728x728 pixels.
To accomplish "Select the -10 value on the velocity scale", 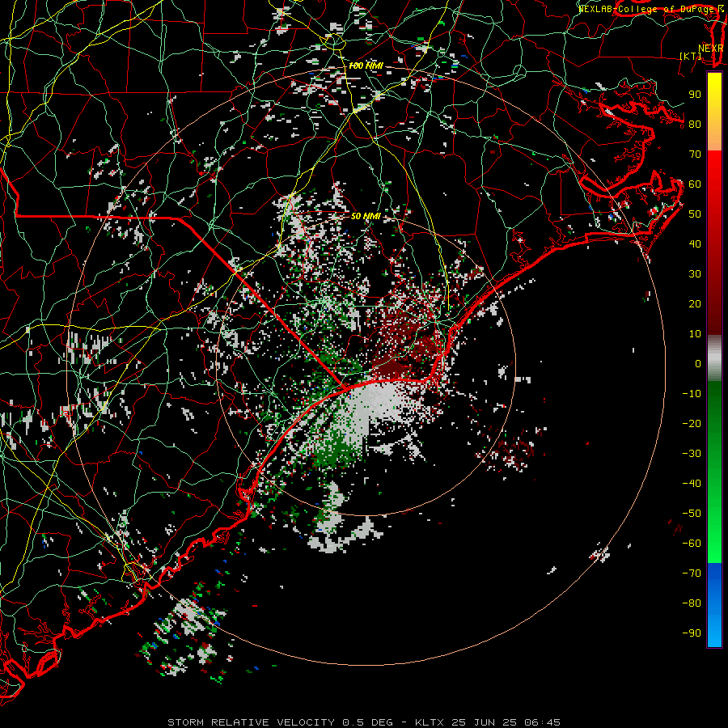I will tap(692, 394).
